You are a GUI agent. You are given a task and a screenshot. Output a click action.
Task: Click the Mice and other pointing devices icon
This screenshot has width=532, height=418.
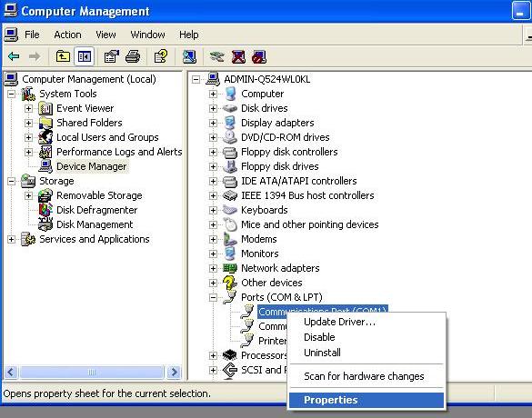click(230, 224)
